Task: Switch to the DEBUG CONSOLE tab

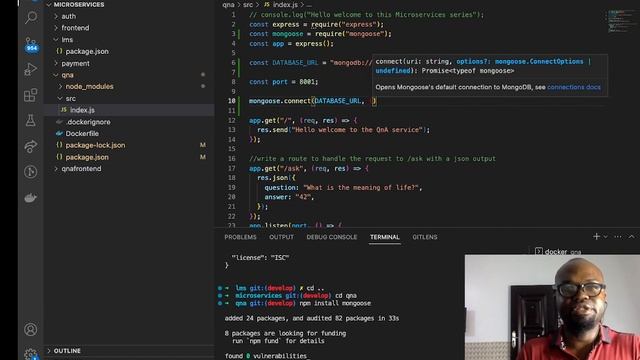Action: click(x=331, y=237)
